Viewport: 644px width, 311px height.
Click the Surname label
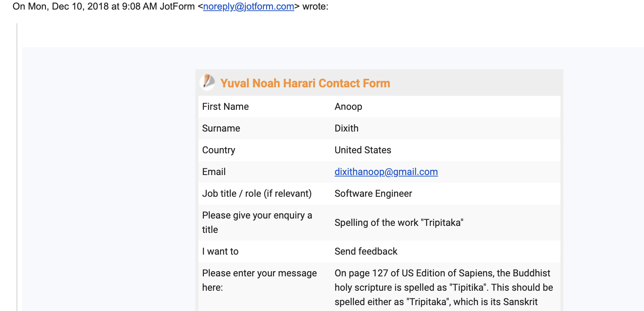coord(221,128)
